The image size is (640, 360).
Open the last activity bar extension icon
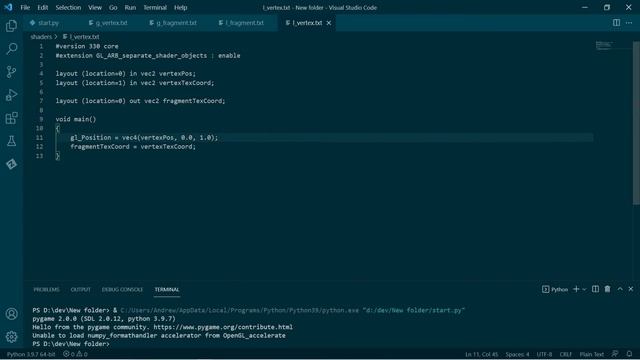coord(11,164)
